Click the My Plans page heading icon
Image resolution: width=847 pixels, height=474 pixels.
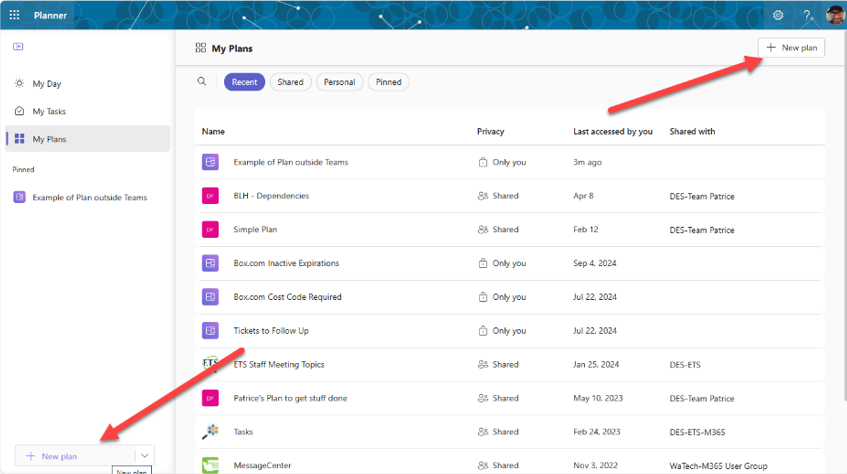[201, 48]
